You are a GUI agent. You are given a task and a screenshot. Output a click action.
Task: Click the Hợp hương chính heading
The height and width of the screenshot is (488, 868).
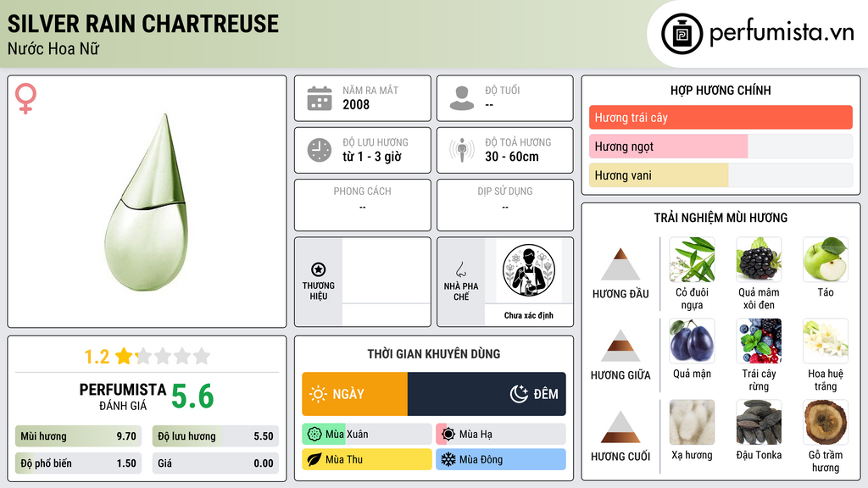[x=721, y=90]
